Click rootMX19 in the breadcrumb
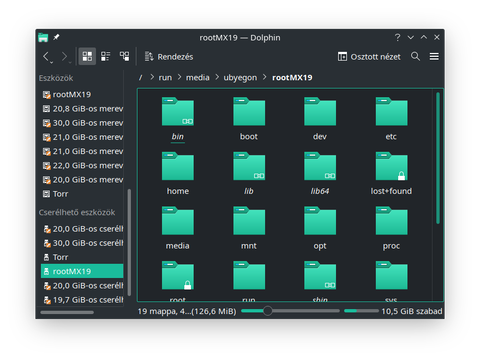This screenshot has height=361, width=480. [x=292, y=77]
